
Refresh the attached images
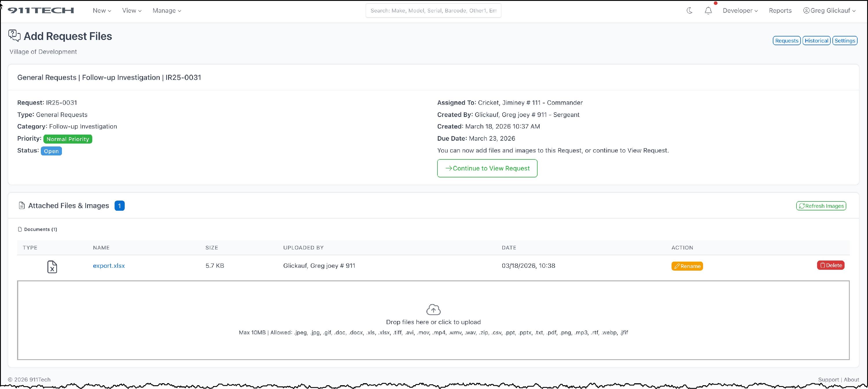821,206
